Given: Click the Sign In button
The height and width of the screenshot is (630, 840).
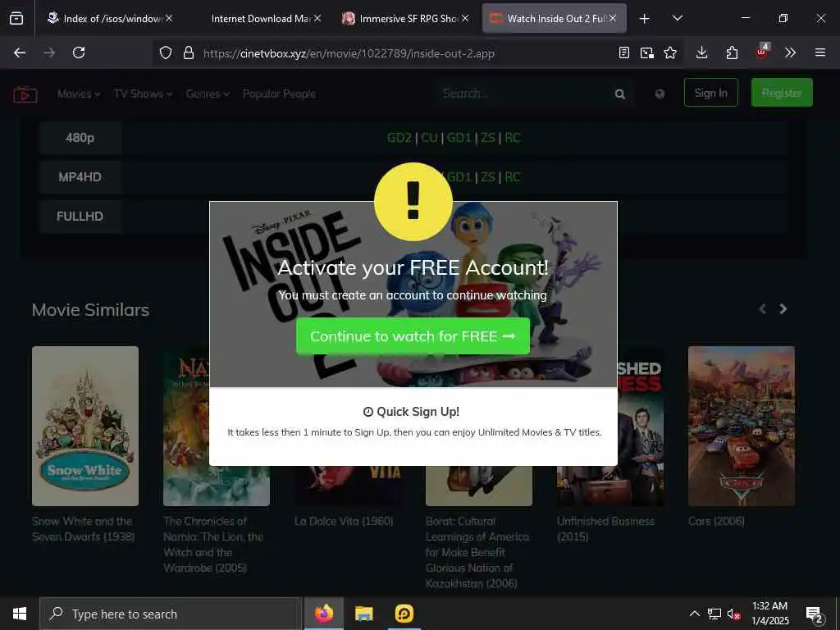Looking at the screenshot, I should (x=711, y=93).
